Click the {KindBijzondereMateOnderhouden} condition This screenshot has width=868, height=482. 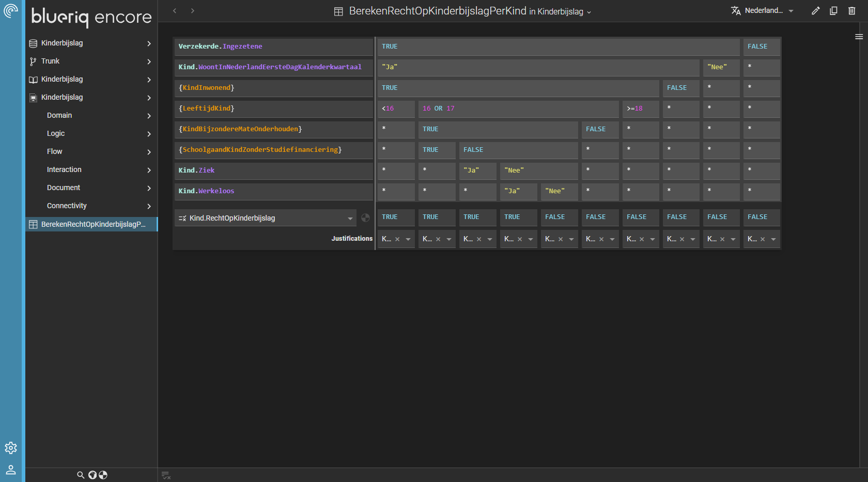tap(273, 129)
